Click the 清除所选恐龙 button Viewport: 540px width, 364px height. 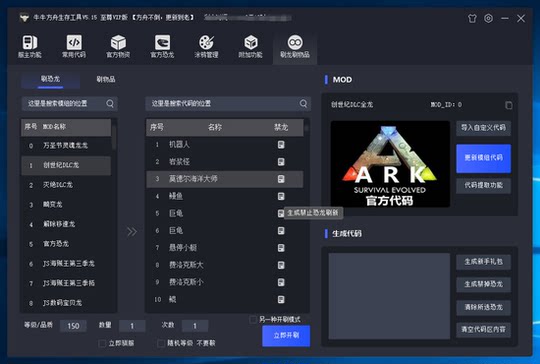pyautogui.click(x=483, y=307)
